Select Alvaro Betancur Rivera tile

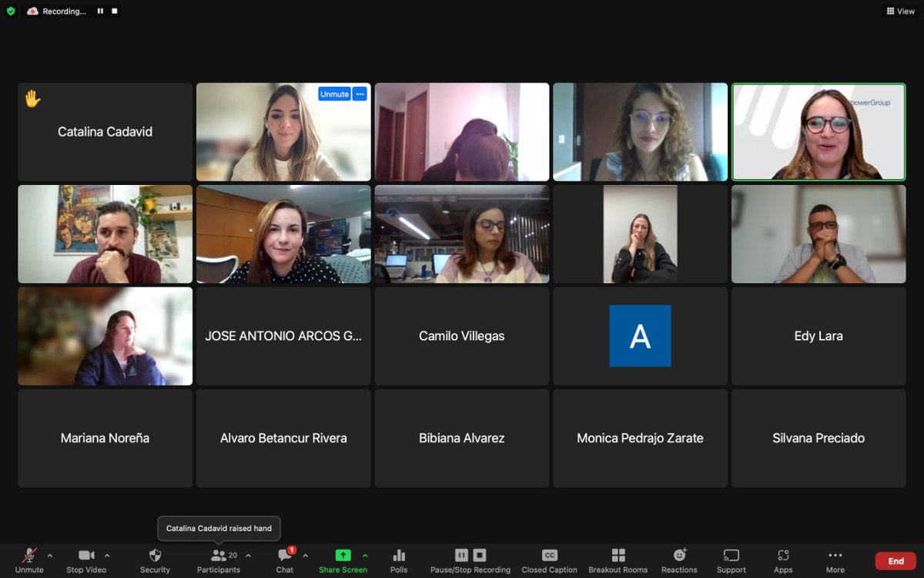(x=283, y=438)
